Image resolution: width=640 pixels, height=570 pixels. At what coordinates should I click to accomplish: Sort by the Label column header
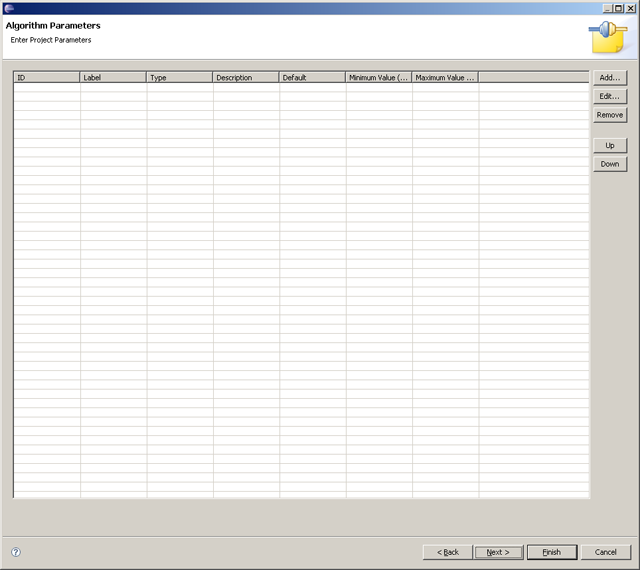point(113,77)
